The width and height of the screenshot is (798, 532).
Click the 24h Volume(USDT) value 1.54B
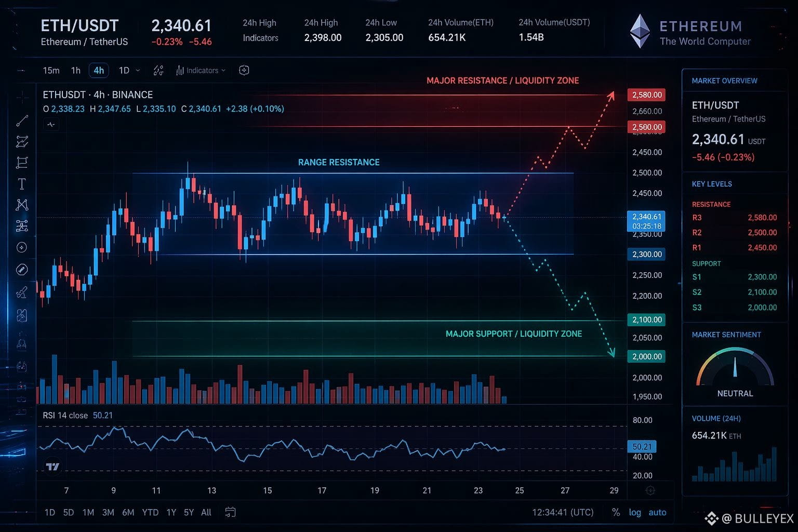pyautogui.click(x=531, y=37)
